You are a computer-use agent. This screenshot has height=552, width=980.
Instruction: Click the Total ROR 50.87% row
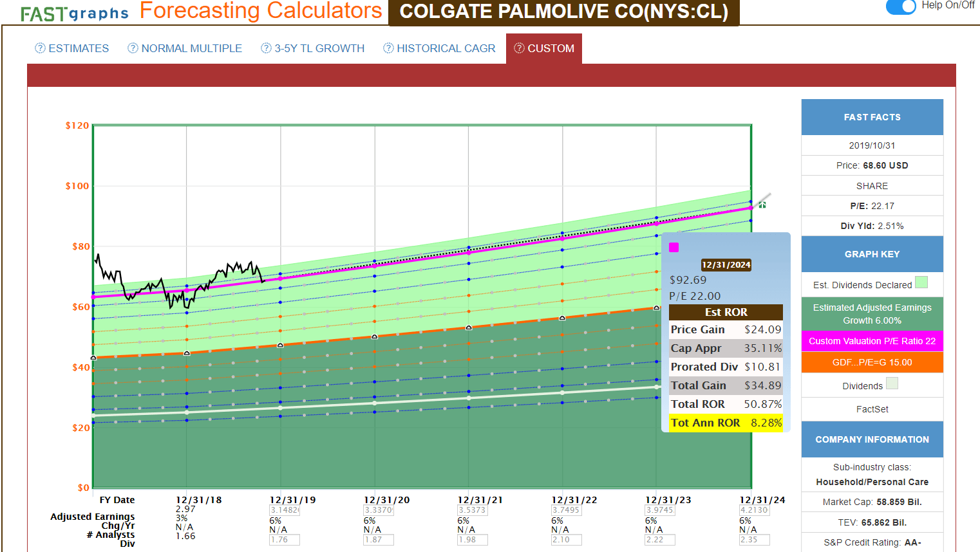click(x=726, y=404)
